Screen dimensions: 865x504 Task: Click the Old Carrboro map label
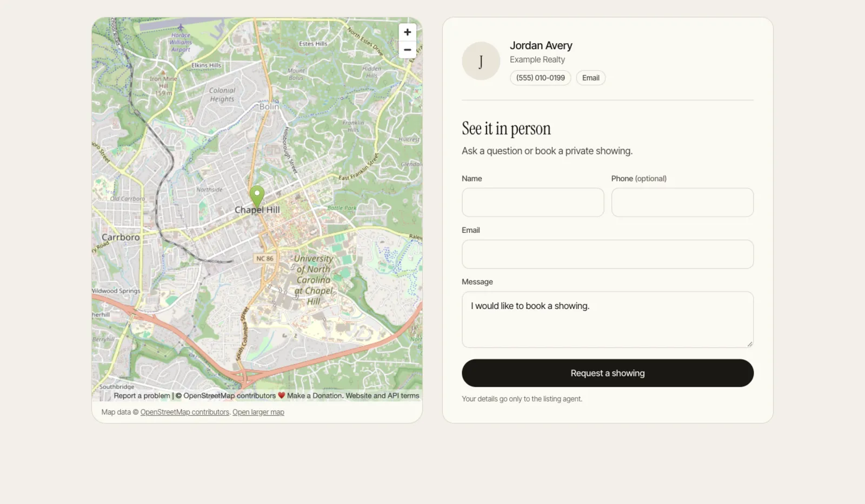[x=128, y=199]
